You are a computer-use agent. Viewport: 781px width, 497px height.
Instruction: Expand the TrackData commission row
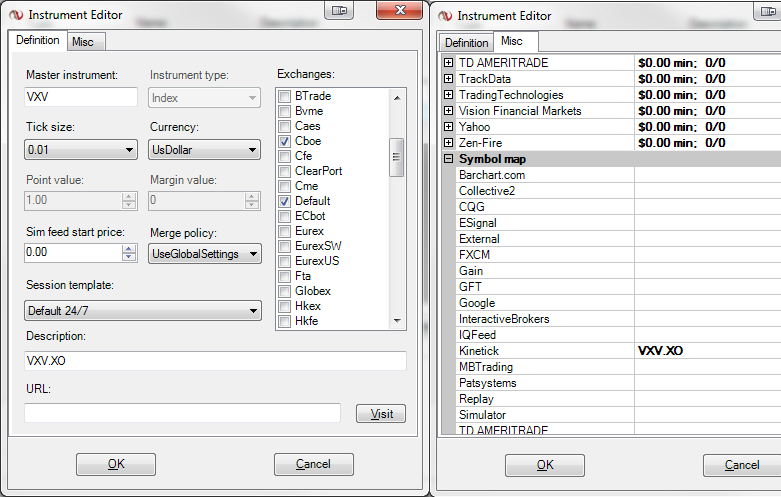(448, 79)
